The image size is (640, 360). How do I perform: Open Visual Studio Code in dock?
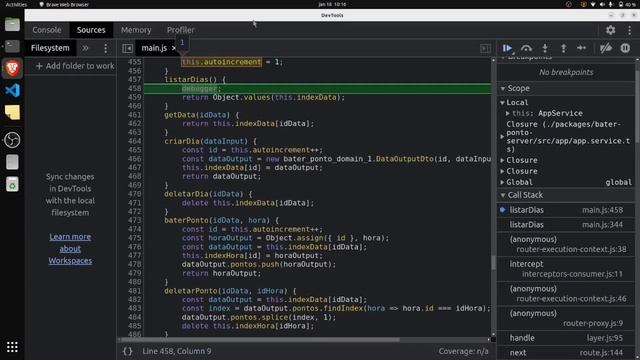(x=12, y=90)
